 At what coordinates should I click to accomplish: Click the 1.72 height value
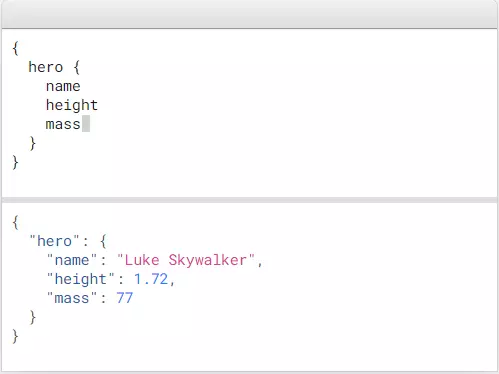[151, 279]
